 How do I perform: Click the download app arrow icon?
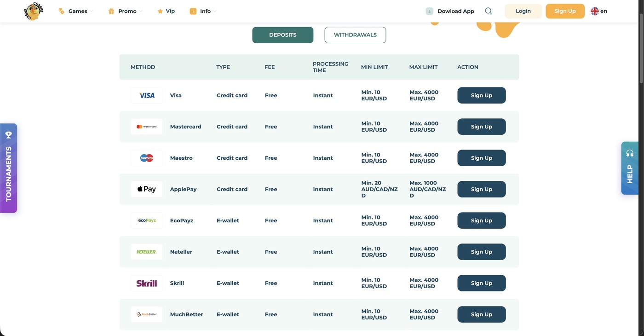[x=430, y=11]
